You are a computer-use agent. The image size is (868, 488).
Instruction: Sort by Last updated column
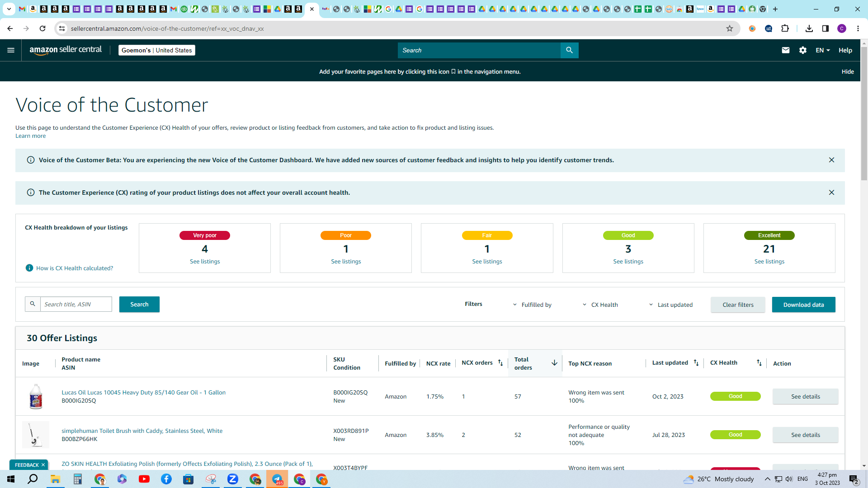point(696,363)
